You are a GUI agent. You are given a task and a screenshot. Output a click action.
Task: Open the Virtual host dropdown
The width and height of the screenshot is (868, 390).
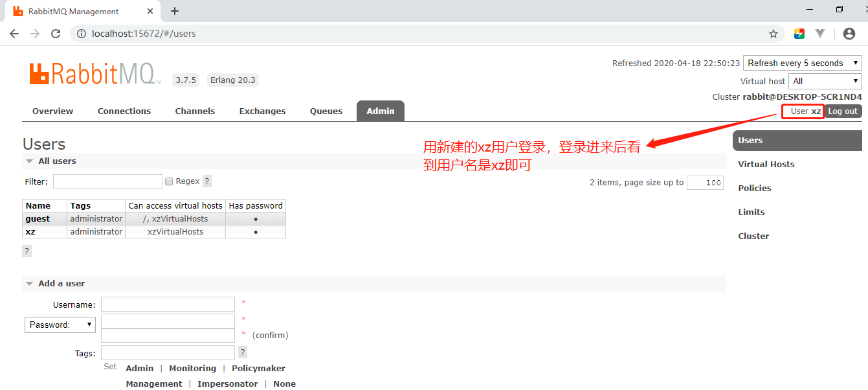(x=825, y=81)
